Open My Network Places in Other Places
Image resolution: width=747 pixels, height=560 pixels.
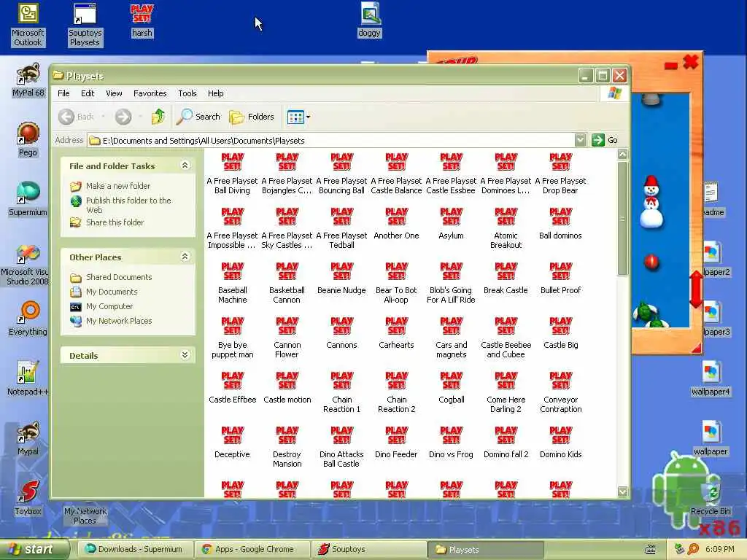coord(119,321)
